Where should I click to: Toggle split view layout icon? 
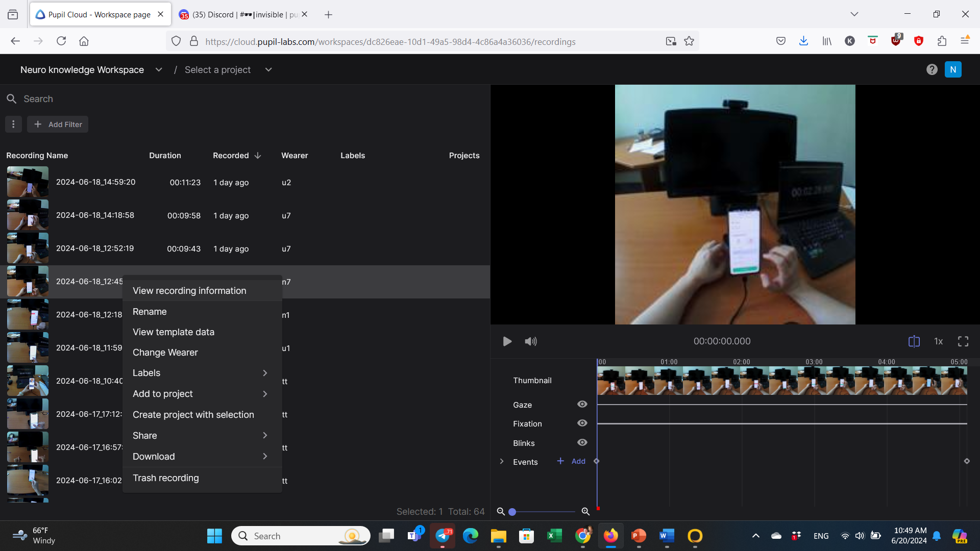click(x=914, y=341)
